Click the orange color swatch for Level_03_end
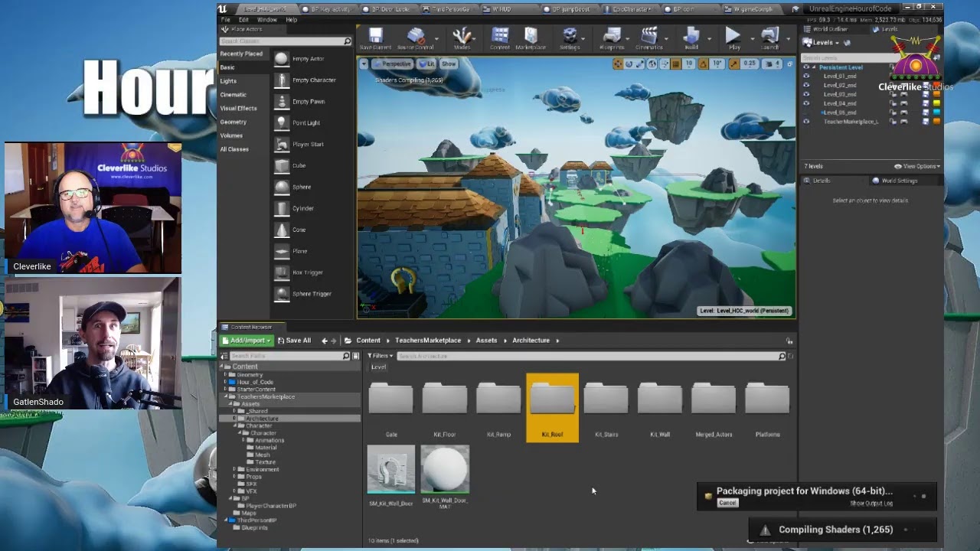Screen dimensions: 980x551 coord(936,94)
